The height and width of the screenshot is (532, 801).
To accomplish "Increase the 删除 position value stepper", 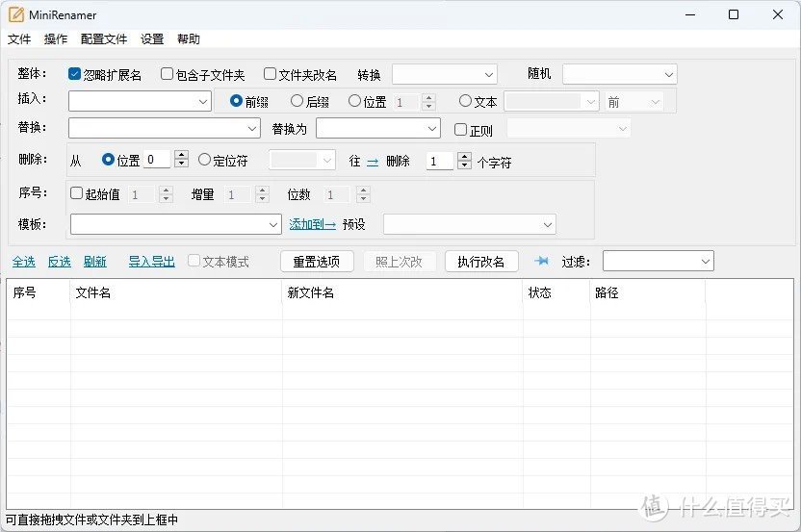I will [x=181, y=155].
